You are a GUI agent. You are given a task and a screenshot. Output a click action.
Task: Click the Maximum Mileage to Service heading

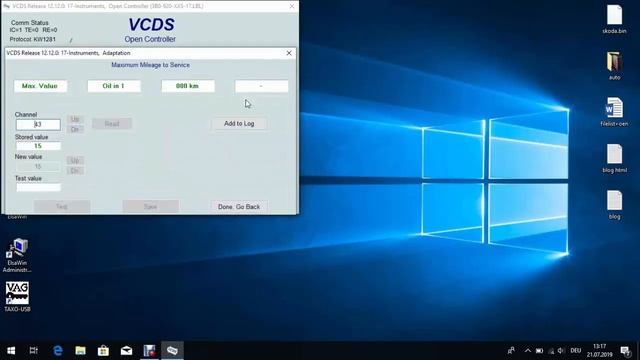151,65
